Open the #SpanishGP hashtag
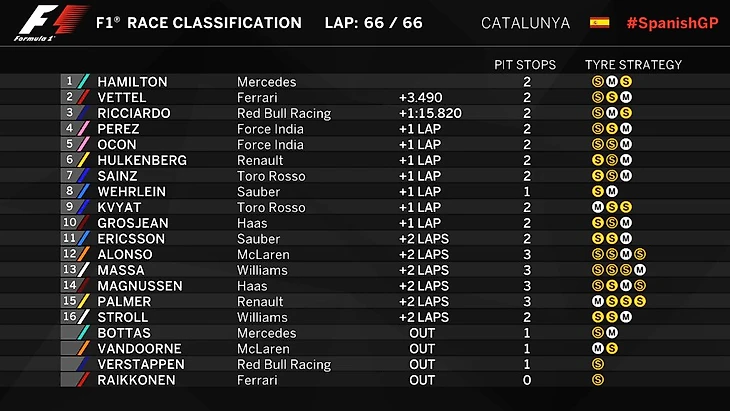 [x=672, y=23]
